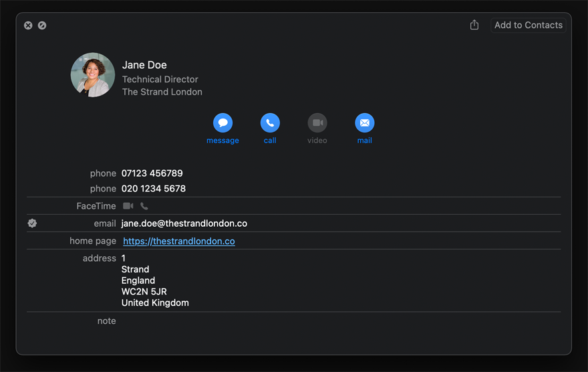Close the contact card window
Viewport: 588px width, 372px height.
pos(28,25)
